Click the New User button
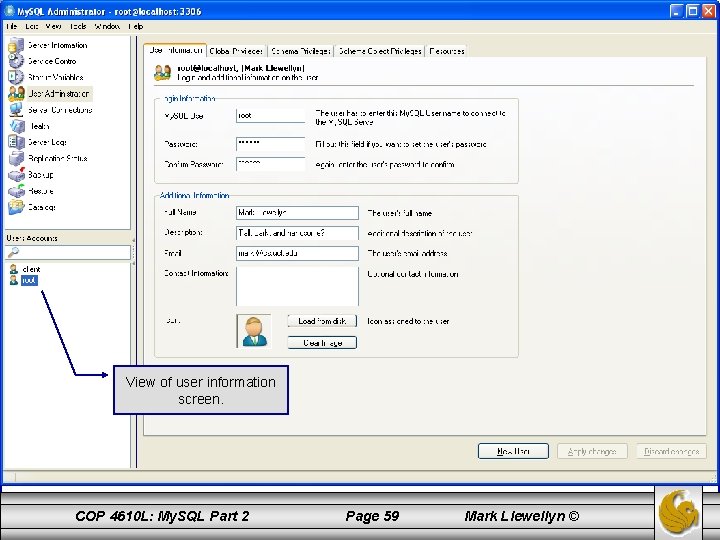This screenshot has height=540, width=720. point(513,451)
